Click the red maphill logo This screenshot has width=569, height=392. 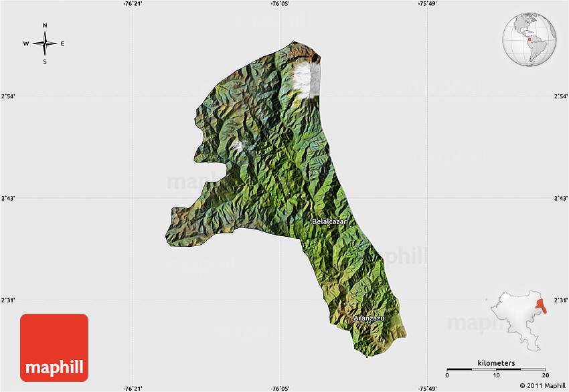[54, 348]
